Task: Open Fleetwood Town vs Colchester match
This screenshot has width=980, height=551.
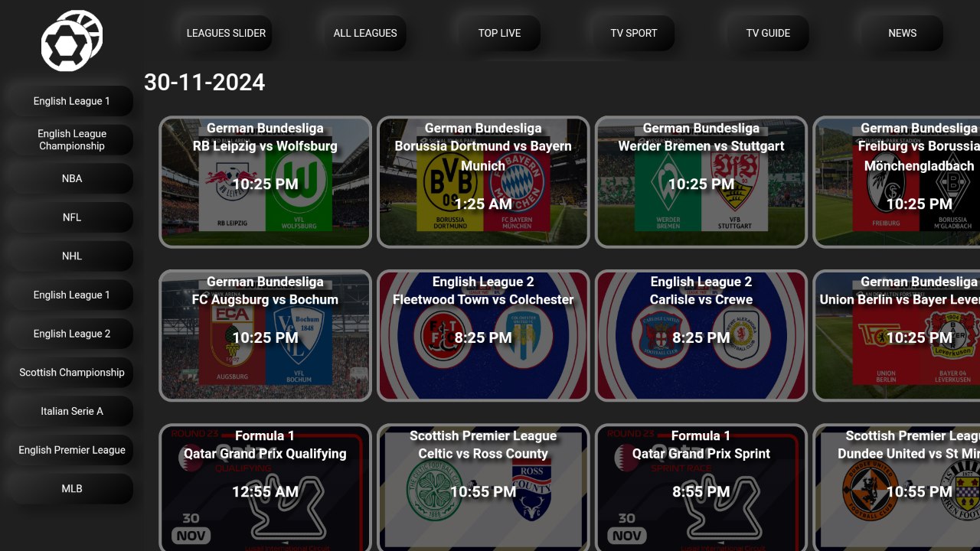Action: (x=483, y=336)
